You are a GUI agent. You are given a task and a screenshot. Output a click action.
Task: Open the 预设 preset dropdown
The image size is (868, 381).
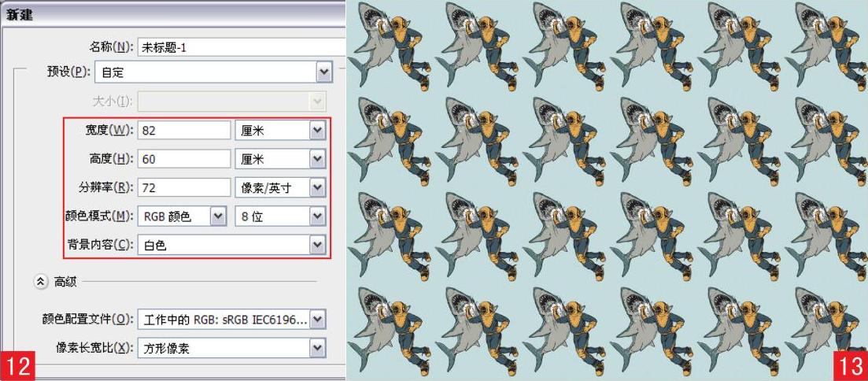point(213,72)
